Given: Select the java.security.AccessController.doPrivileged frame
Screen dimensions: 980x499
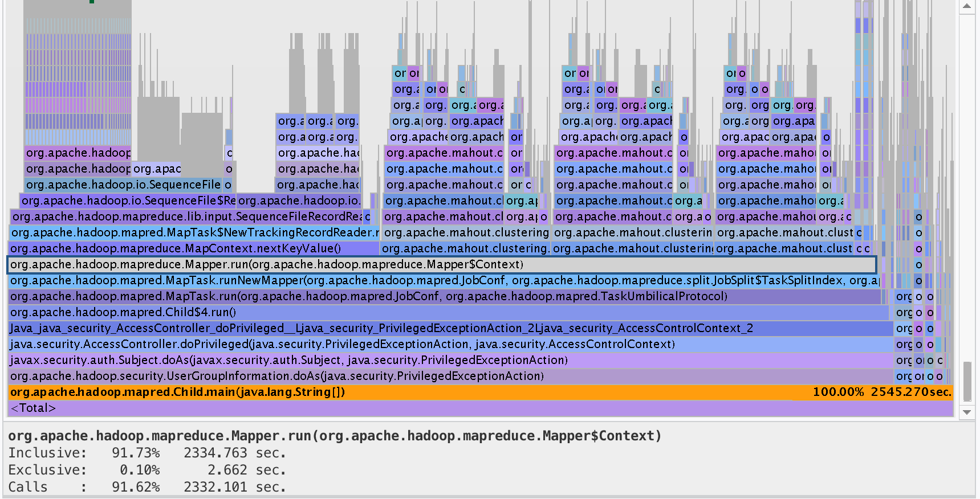Looking at the screenshot, I should [x=450, y=344].
